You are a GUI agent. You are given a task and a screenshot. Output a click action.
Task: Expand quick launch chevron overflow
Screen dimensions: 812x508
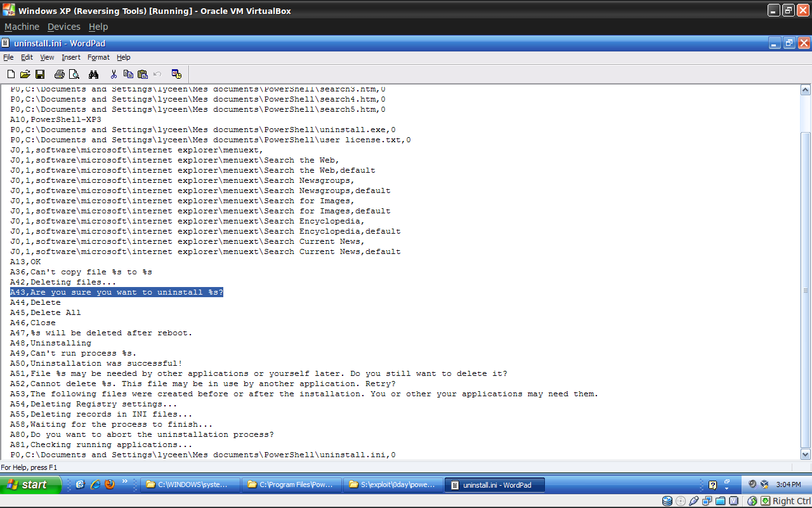pyautogui.click(x=124, y=482)
